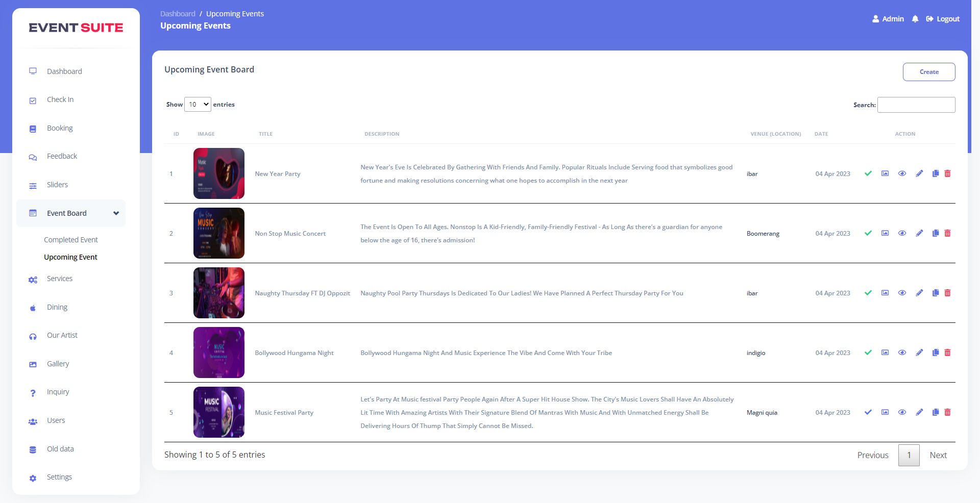Toggle status checkmark for New Year Party
The width and height of the screenshot is (980, 503).
click(x=868, y=173)
